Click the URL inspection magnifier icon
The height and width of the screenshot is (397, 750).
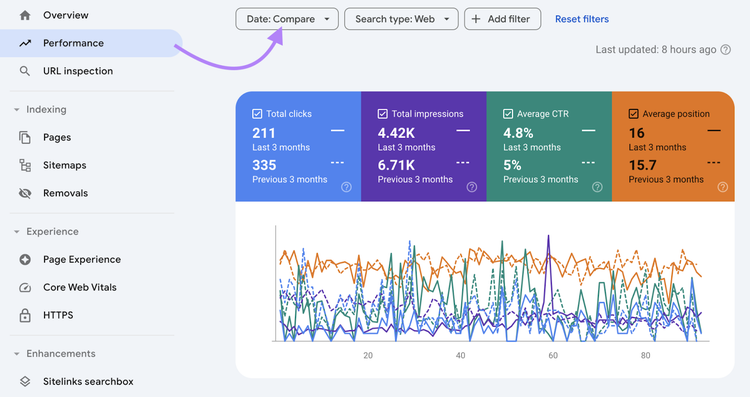tap(25, 71)
